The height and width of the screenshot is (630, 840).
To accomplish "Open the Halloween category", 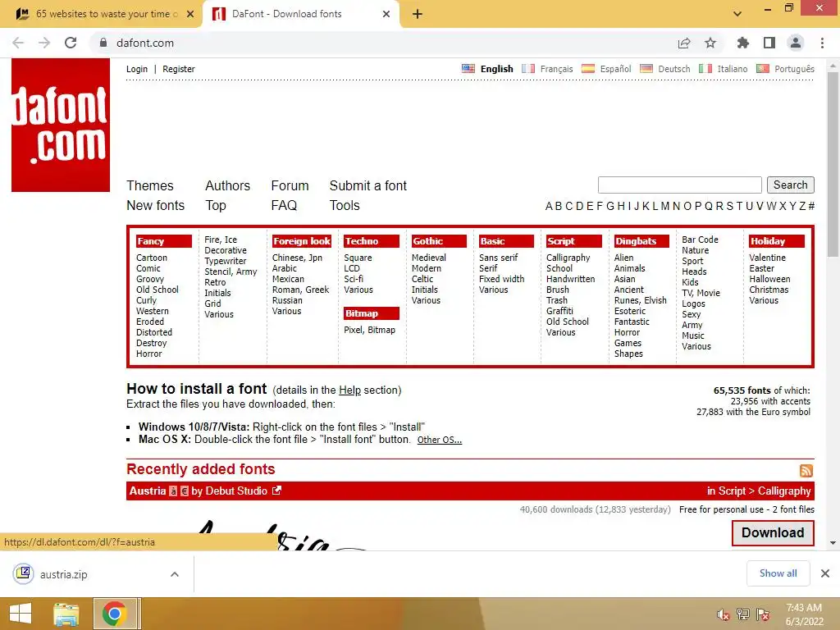I will pyautogui.click(x=769, y=279).
